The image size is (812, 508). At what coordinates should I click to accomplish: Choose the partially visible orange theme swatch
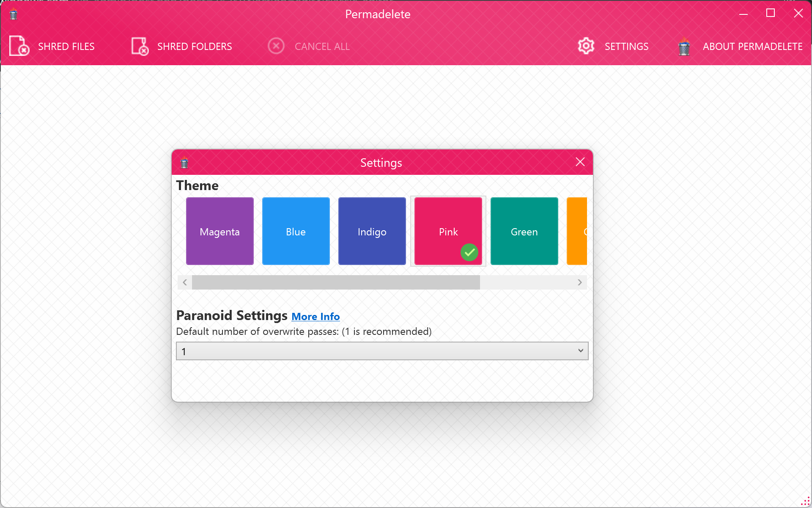(x=577, y=231)
